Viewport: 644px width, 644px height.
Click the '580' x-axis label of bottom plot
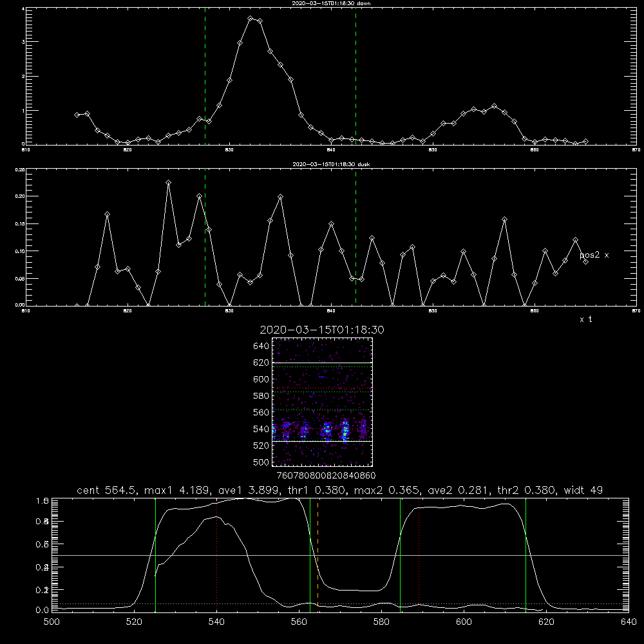click(381, 622)
